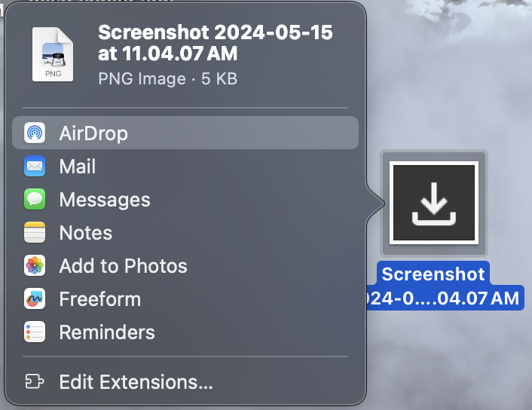
Task: Open the Freeform menu entry label
Action: click(x=100, y=299)
